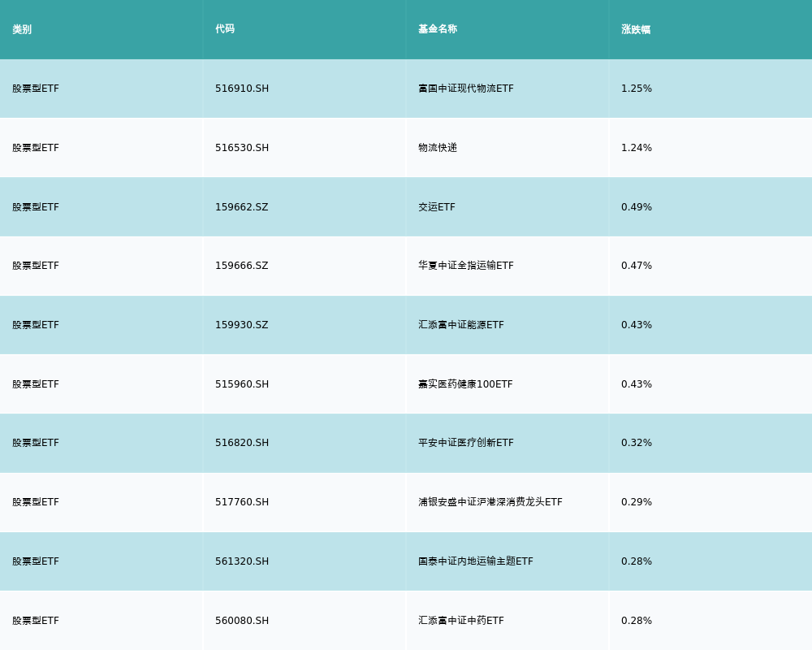The width and height of the screenshot is (812, 650).
Task: Click 股票型ETF in the 560080.SH row
Action: [x=36, y=621]
